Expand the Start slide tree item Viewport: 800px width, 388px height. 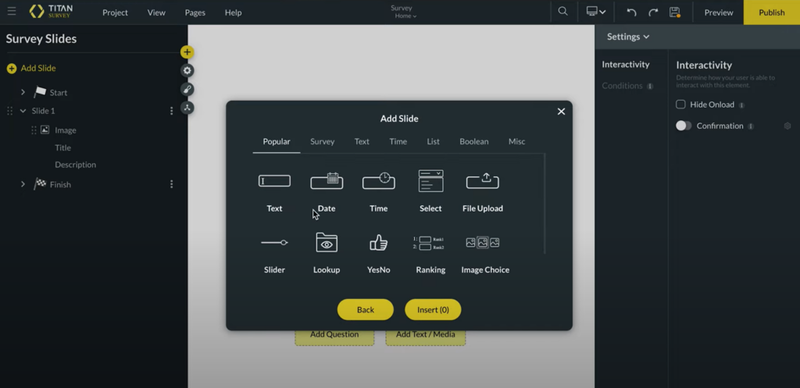[x=23, y=92]
